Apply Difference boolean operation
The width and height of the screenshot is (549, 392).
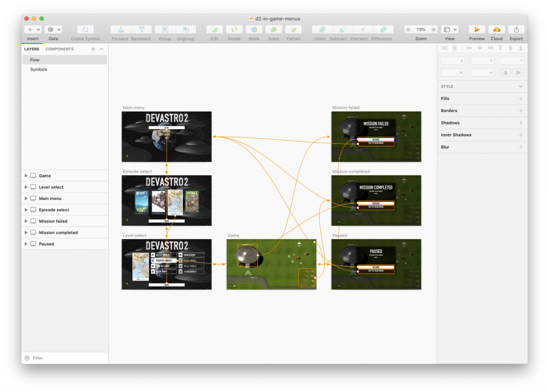(383, 30)
